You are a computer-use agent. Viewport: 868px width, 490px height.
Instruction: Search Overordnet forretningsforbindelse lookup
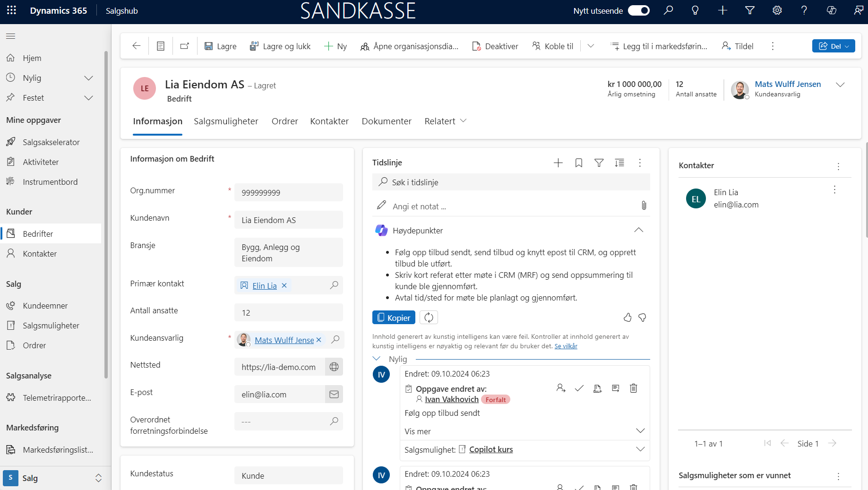pyautogui.click(x=334, y=421)
